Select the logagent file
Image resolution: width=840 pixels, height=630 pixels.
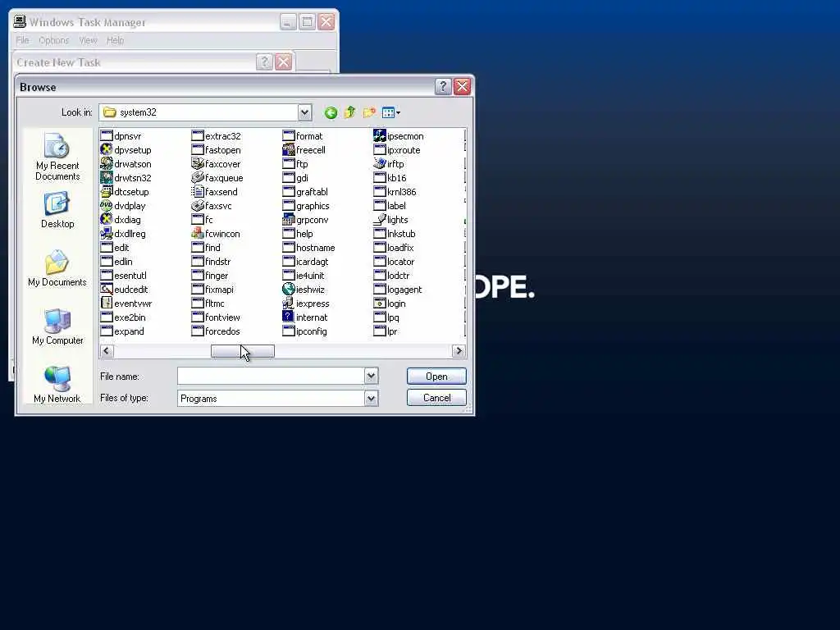tap(398, 290)
